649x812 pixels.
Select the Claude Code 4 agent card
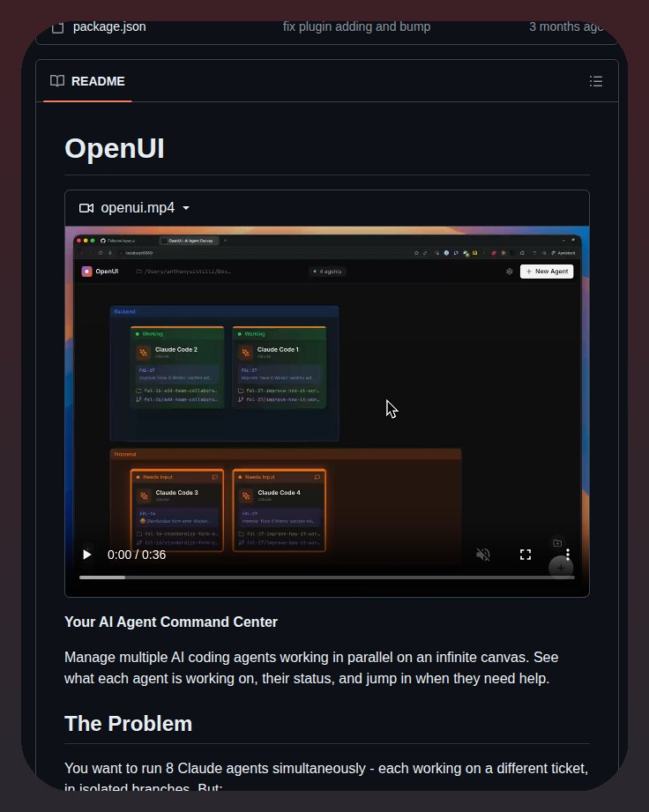(280, 510)
